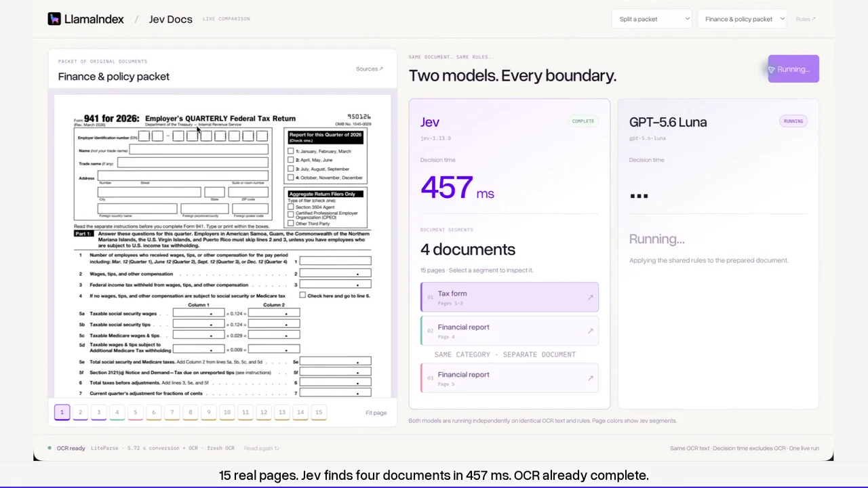Image resolution: width=868 pixels, height=488 pixels.
Task: Navigate to page 13
Action: tap(281, 412)
